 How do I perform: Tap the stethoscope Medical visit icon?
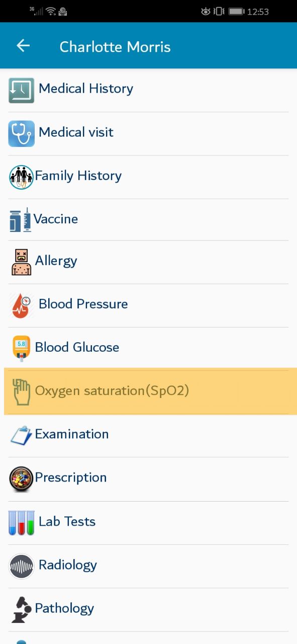21,133
